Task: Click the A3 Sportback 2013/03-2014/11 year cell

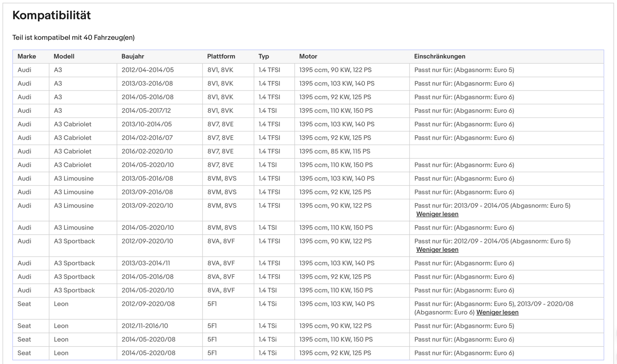Action: pyautogui.click(x=146, y=263)
